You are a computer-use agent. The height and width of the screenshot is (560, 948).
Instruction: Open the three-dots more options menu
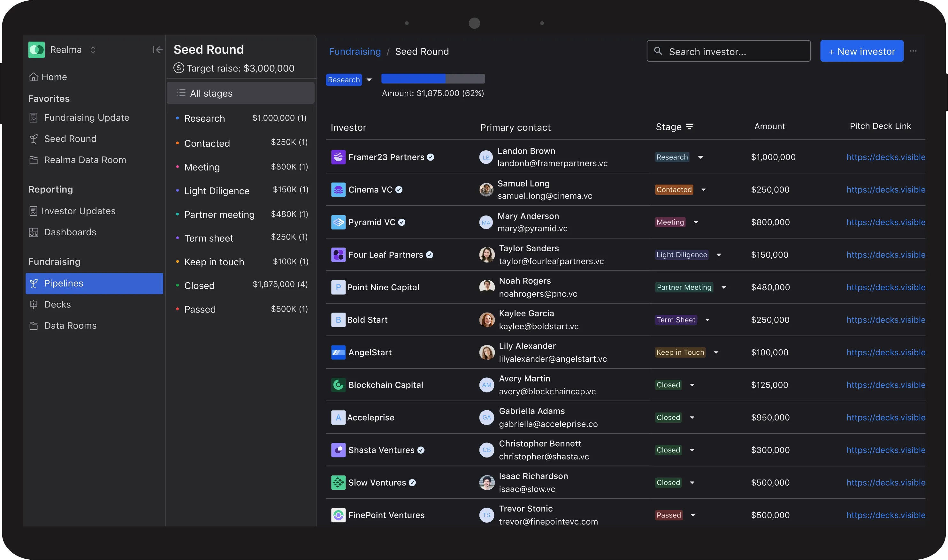tap(913, 51)
